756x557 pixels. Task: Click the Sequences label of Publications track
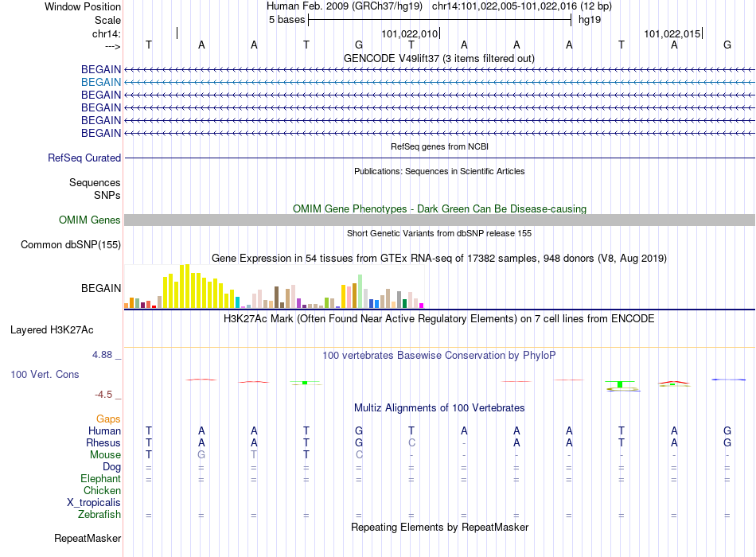(x=95, y=182)
